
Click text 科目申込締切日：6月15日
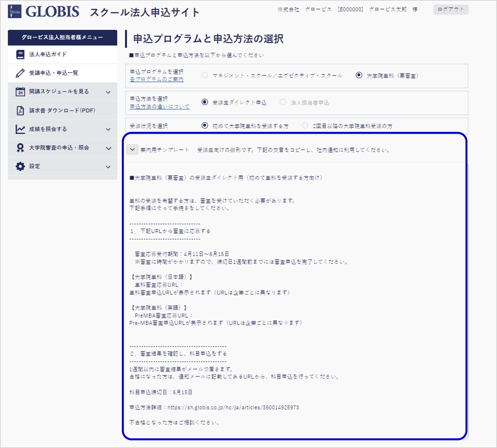161,392
